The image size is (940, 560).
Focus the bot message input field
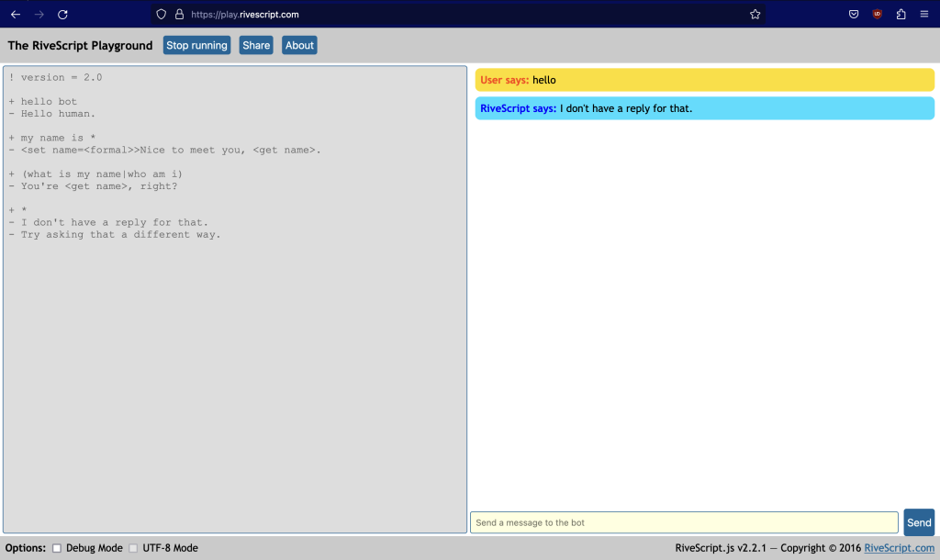pyautogui.click(x=684, y=522)
